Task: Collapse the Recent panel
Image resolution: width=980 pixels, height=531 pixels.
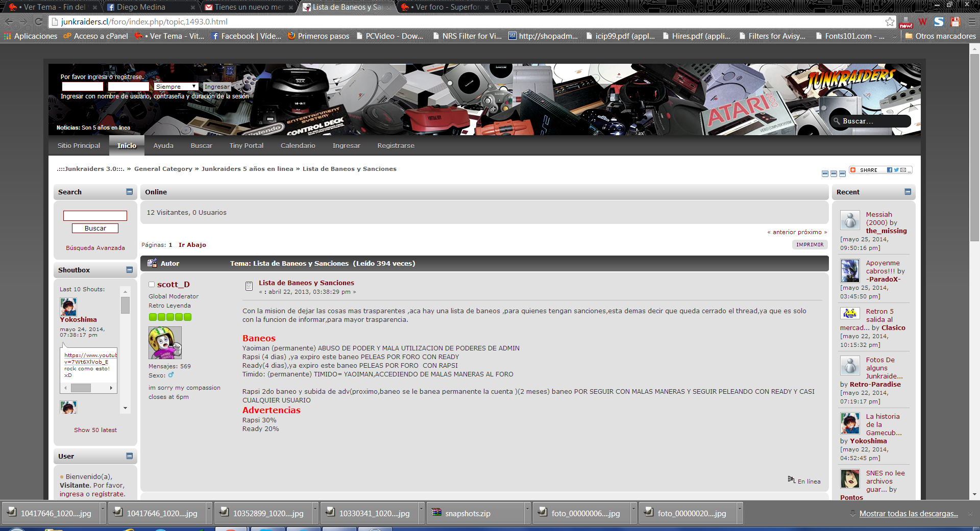Action: (x=908, y=192)
